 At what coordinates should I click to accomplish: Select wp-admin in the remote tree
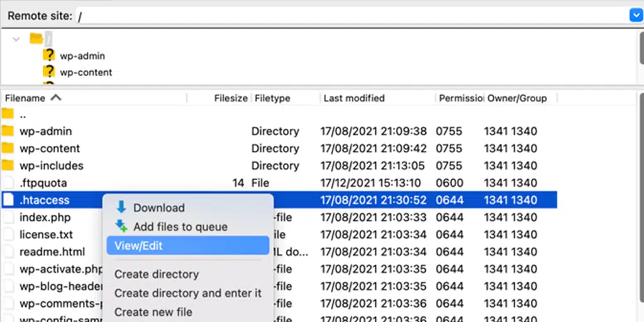pos(82,56)
